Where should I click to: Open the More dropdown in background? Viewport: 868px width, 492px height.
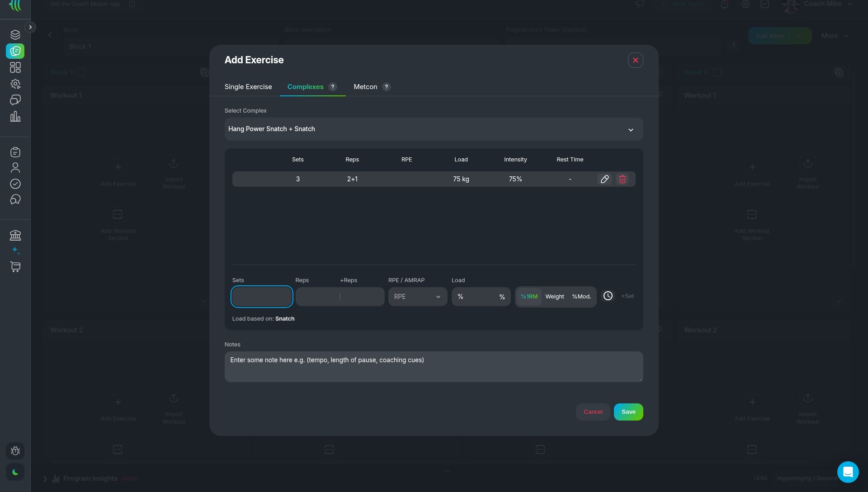(x=835, y=36)
